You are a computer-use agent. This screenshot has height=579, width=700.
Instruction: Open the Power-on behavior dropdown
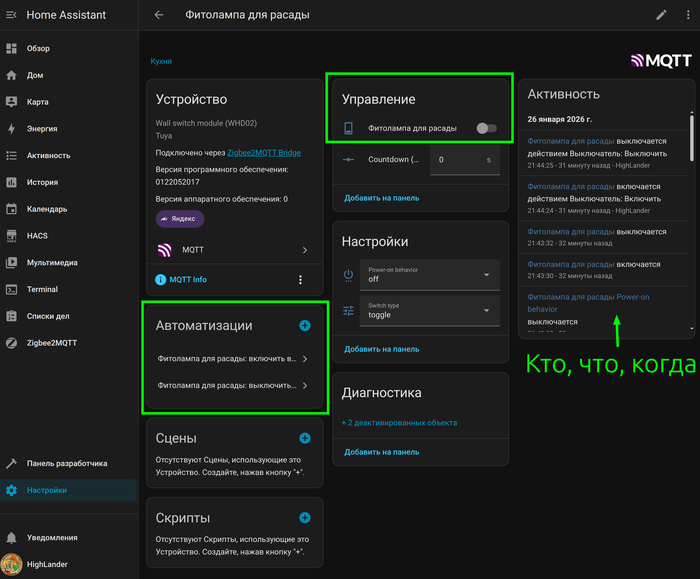(430, 275)
